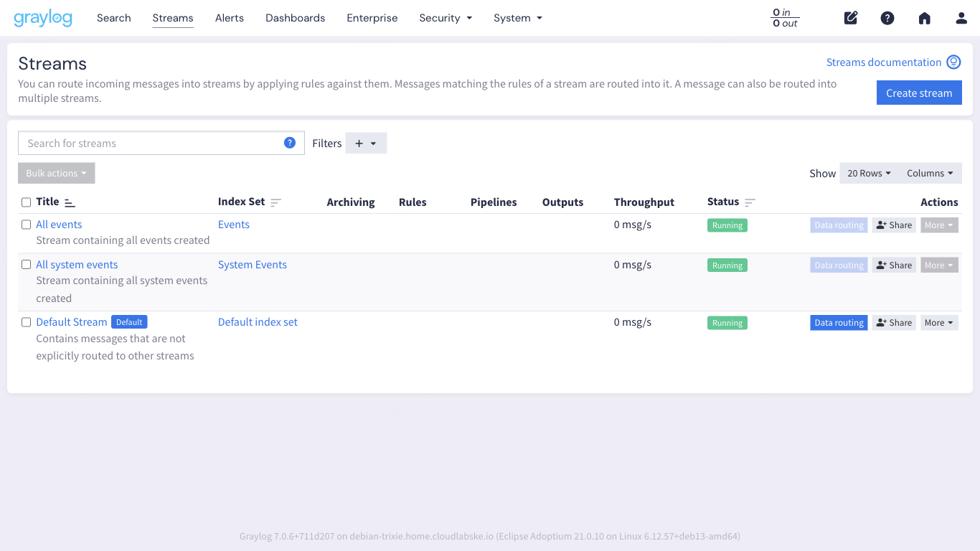The width and height of the screenshot is (980, 551).
Task: Click the pencil edit icon in the header
Action: tap(851, 18)
